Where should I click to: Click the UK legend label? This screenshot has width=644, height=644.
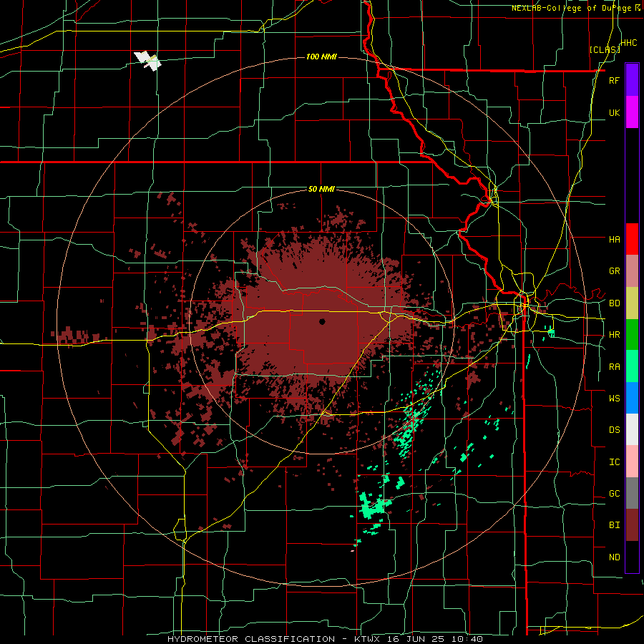pyautogui.click(x=614, y=113)
